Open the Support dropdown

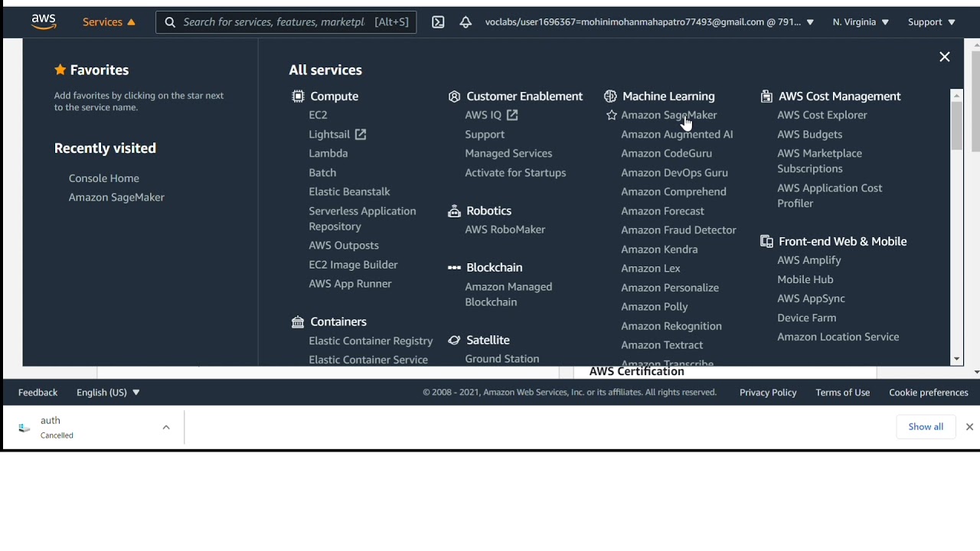(932, 22)
